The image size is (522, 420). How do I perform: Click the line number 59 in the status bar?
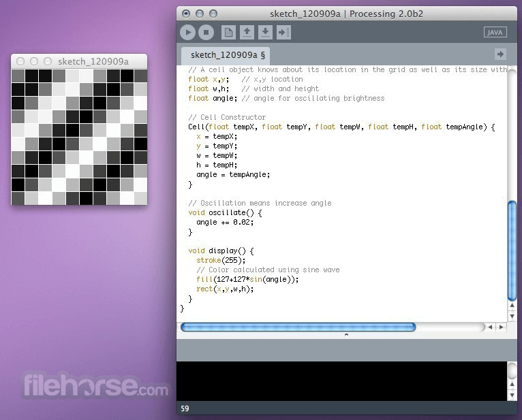tap(185, 408)
